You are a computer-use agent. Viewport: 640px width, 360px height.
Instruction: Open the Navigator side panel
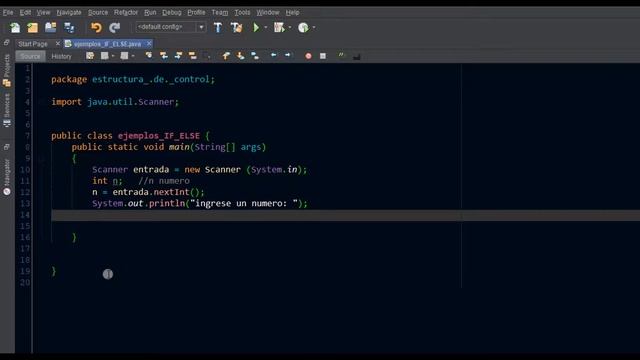coord(7,177)
